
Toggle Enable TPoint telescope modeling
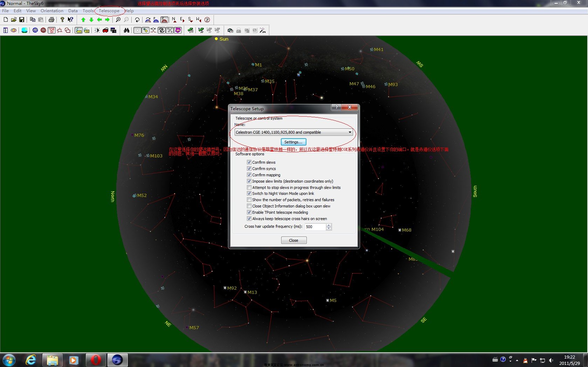pos(249,212)
